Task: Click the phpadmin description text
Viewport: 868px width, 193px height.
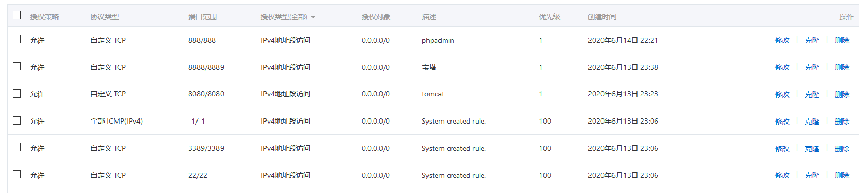Action: pyautogui.click(x=438, y=40)
